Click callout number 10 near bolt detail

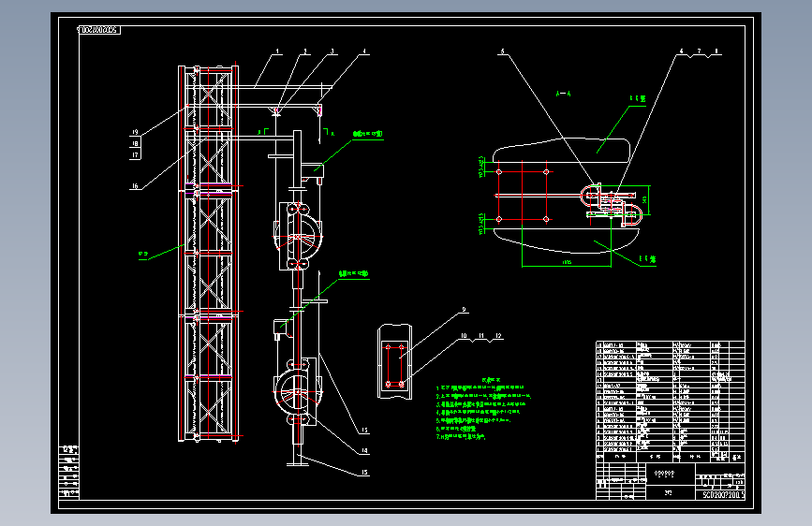pos(464,336)
